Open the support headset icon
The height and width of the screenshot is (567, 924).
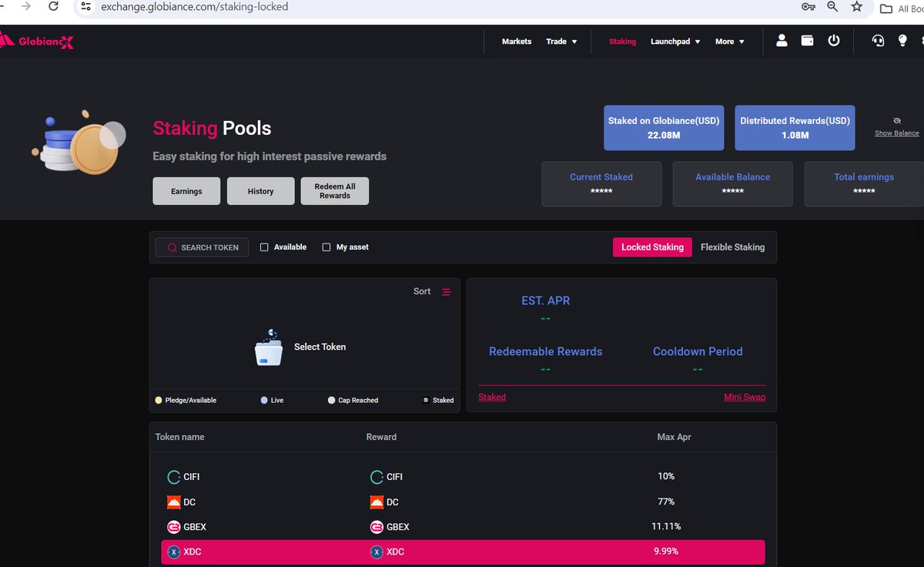[x=878, y=41]
